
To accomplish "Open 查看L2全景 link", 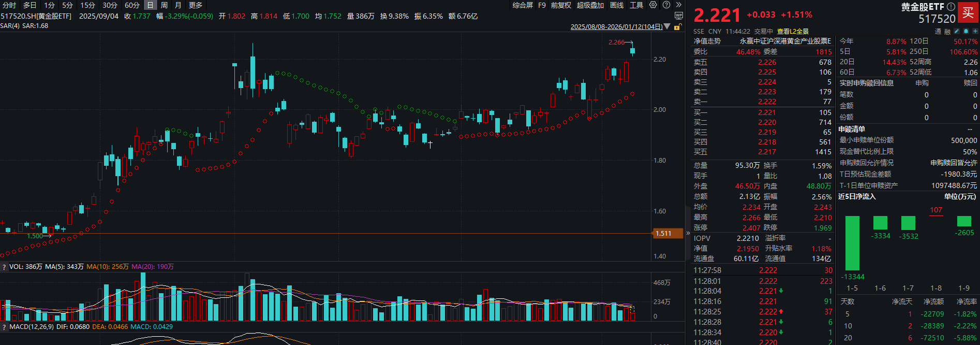I will tap(793, 31).
